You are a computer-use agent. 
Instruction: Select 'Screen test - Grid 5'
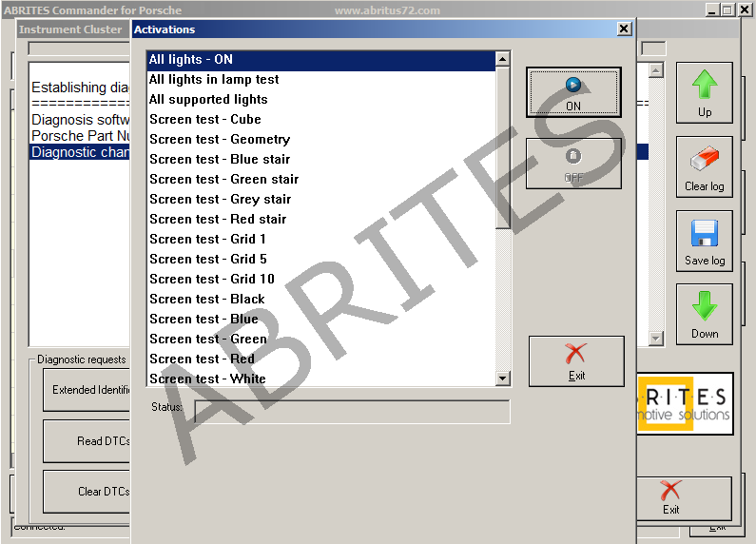click(321, 259)
